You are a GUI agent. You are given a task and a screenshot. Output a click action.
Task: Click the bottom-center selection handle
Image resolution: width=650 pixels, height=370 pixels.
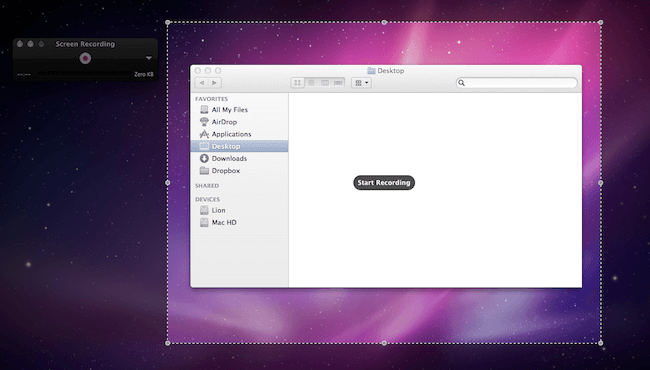(384, 343)
